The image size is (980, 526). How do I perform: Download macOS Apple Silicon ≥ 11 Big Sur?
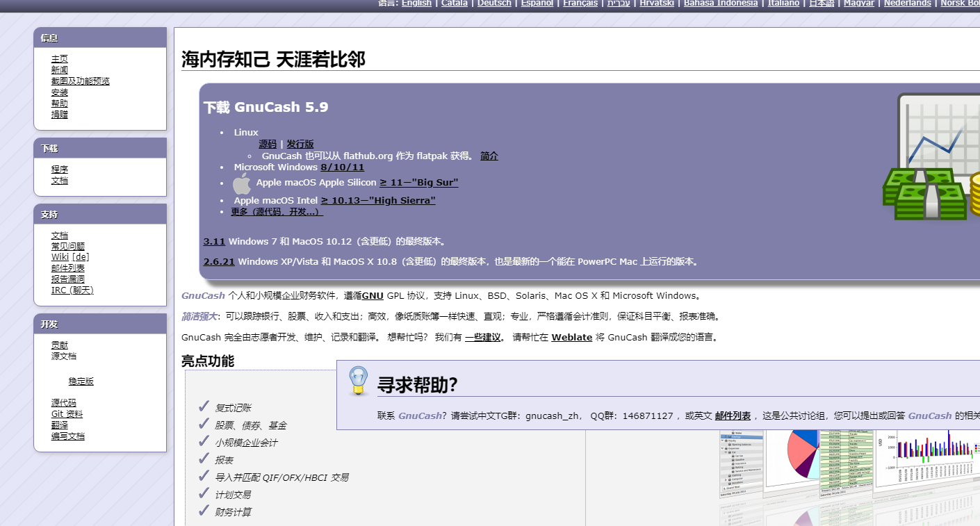(419, 183)
